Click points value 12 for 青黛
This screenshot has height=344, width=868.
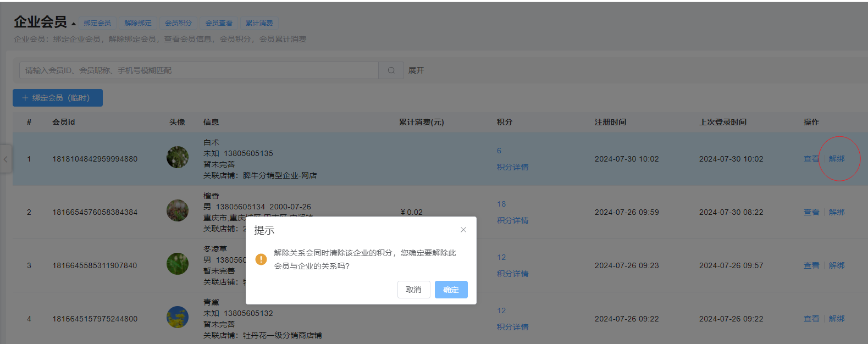coord(501,310)
